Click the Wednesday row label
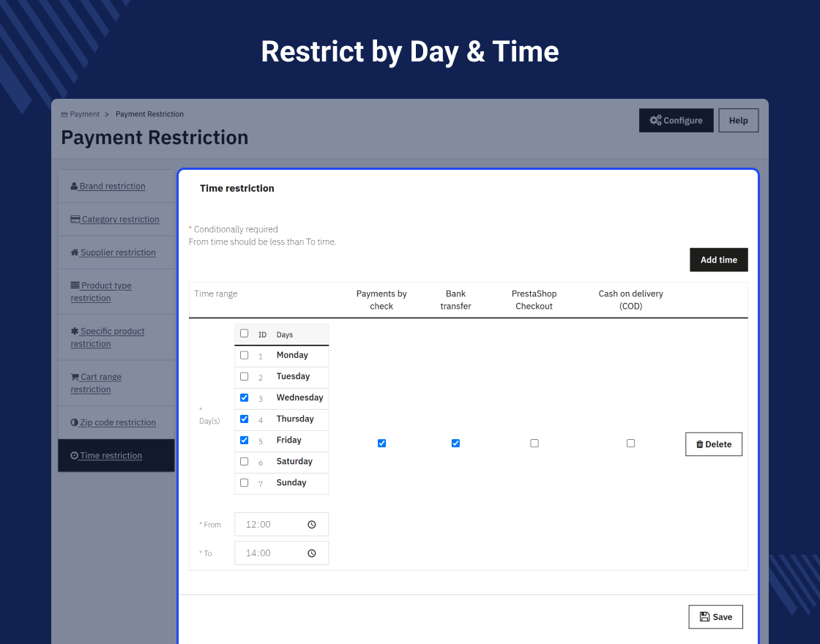 299,398
